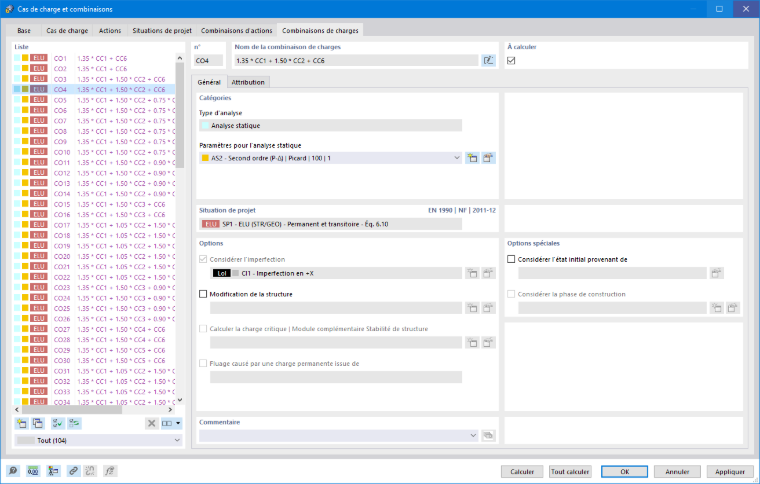Create new static analysis settings icon

click(x=472, y=158)
